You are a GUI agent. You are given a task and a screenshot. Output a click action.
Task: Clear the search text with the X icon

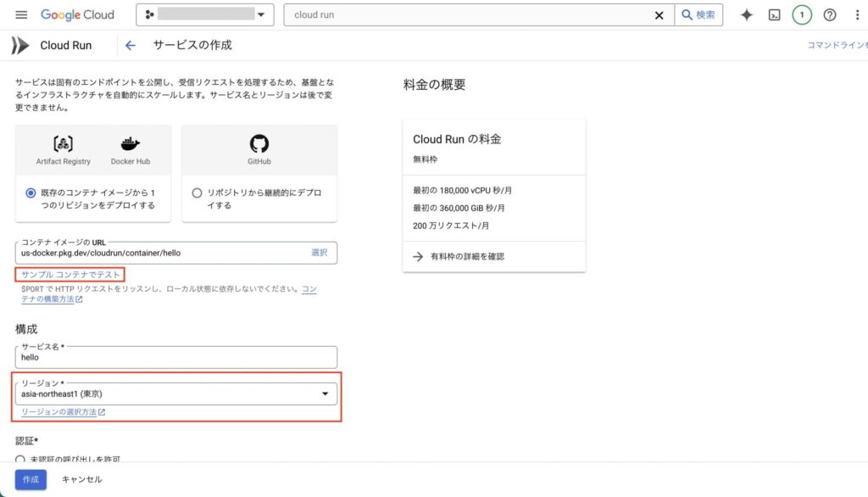(659, 15)
